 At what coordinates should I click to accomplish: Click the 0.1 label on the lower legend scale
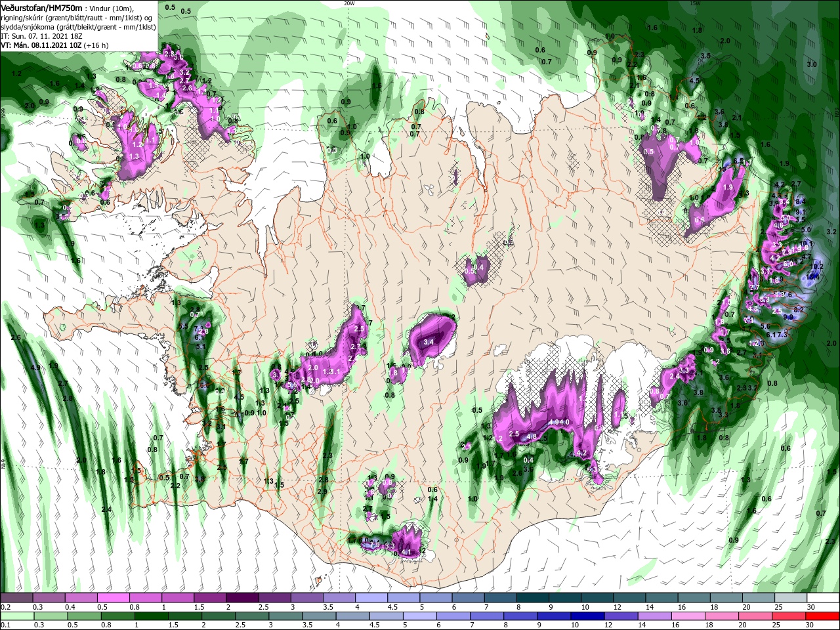[6, 625]
